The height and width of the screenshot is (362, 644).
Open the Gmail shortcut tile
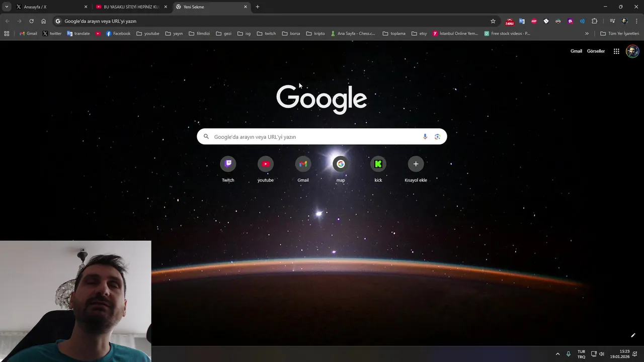point(303,169)
